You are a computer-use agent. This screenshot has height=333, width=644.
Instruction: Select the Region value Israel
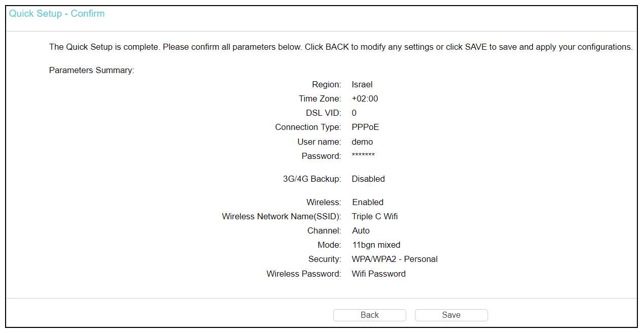point(362,85)
